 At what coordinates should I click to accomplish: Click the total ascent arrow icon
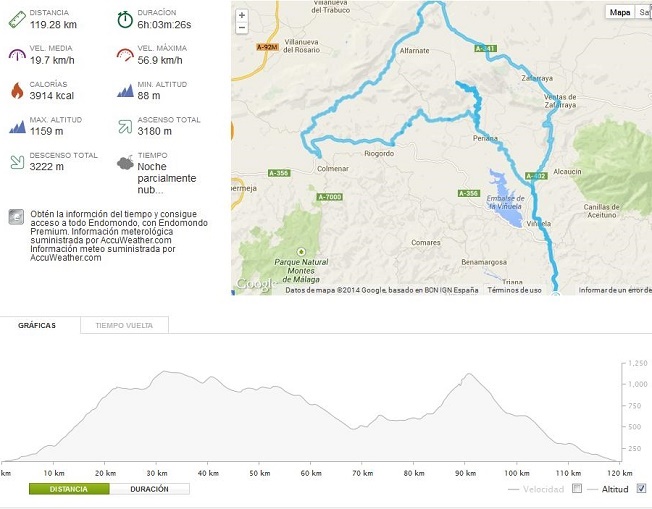point(125,126)
